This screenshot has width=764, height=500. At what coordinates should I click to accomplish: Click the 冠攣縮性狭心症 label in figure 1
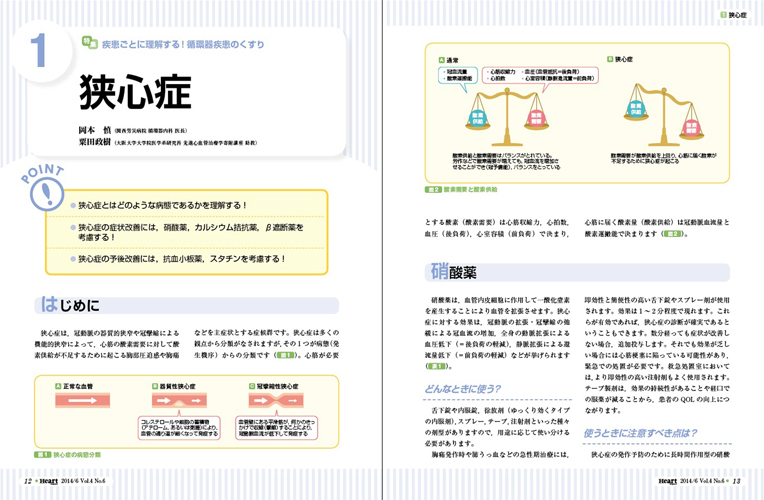274,386
